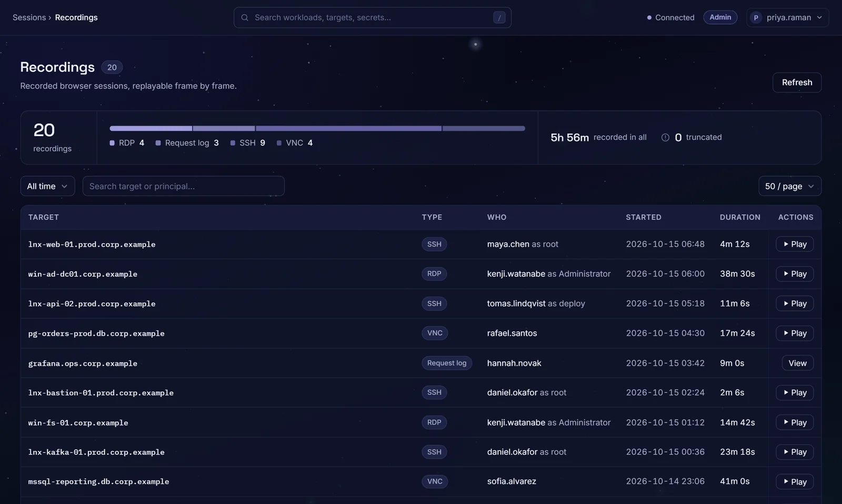The width and height of the screenshot is (842, 504).
Task: Click user hannah.novak
Action: pyautogui.click(x=514, y=363)
